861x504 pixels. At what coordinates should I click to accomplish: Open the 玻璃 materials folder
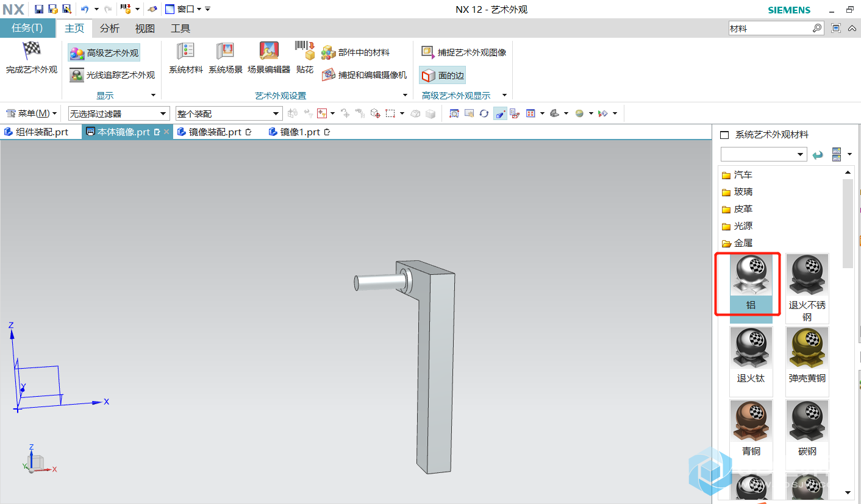click(x=737, y=192)
